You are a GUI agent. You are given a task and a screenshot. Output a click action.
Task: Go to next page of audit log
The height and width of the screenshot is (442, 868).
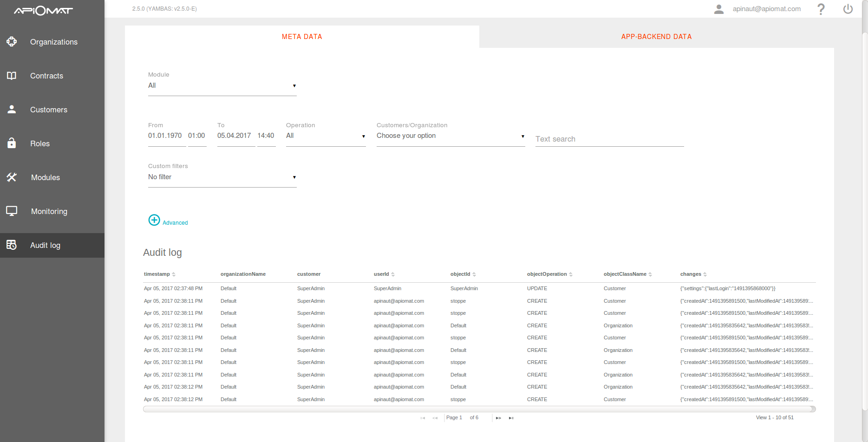(498, 418)
